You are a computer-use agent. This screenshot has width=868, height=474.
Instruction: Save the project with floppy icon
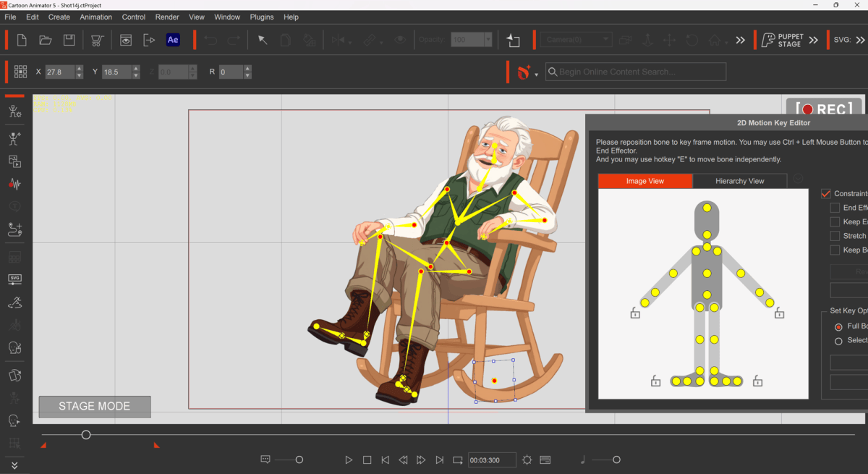click(x=69, y=40)
